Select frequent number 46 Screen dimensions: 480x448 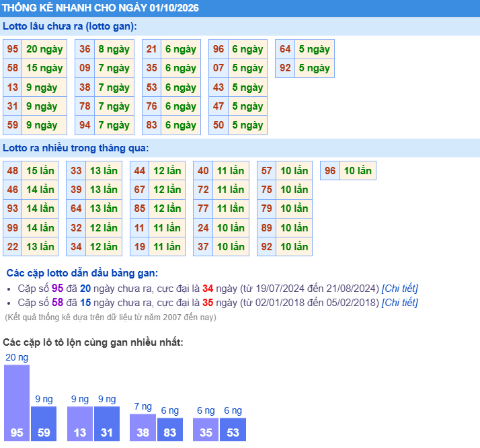tap(13, 190)
